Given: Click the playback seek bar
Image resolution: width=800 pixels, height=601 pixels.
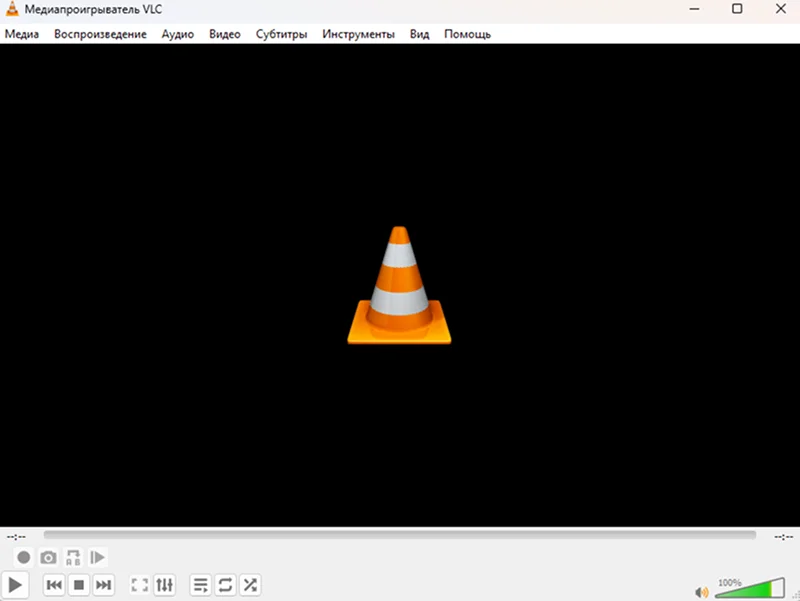Looking at the screenshot, I should point(400,535).
